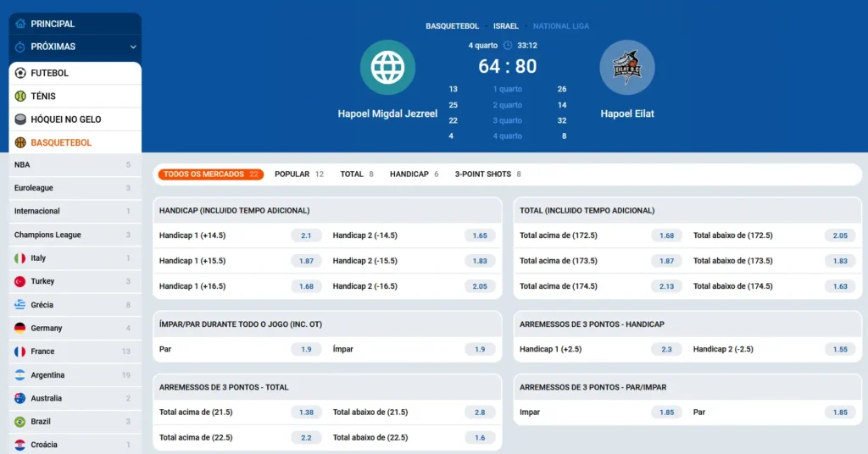The height and width of the screenshot is (454, 868).
Task: Click the 64 : 80 score display
Action: point(508,66)
